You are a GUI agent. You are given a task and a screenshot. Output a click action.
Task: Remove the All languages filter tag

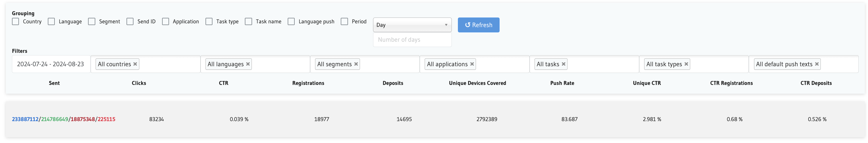coord(248,64)
